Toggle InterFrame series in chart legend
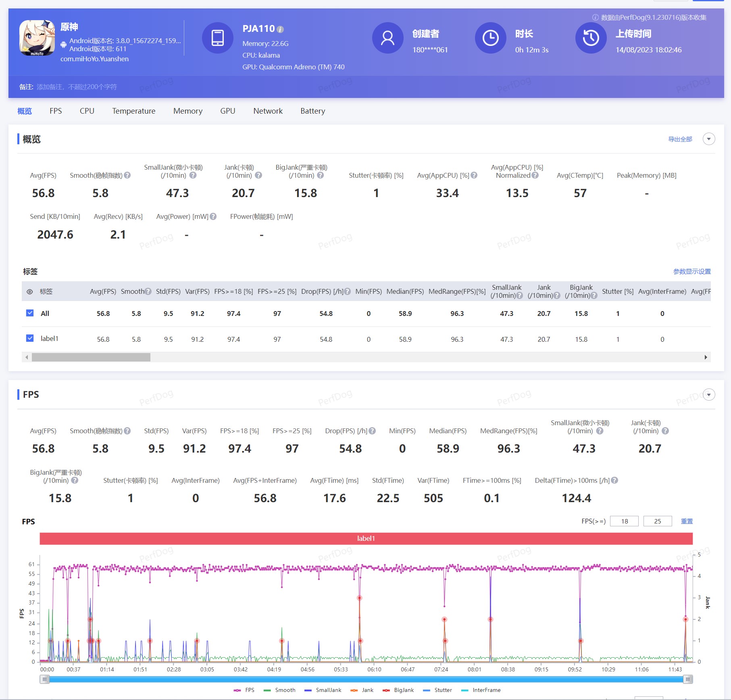 pyautogui.click(x=481, y=690)
